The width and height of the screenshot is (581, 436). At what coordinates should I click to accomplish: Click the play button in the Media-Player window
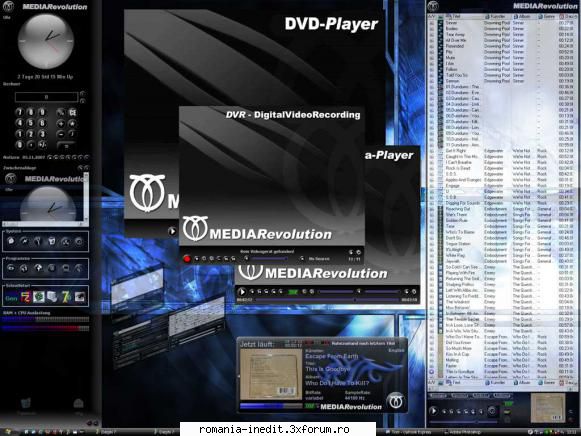[x=242, y=292]
